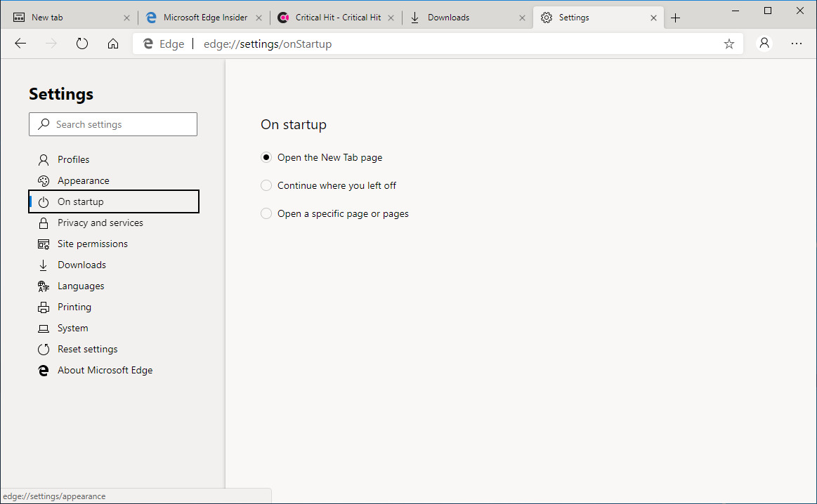Open Reset settings section
817x504 pixels.
click(87, 349)
